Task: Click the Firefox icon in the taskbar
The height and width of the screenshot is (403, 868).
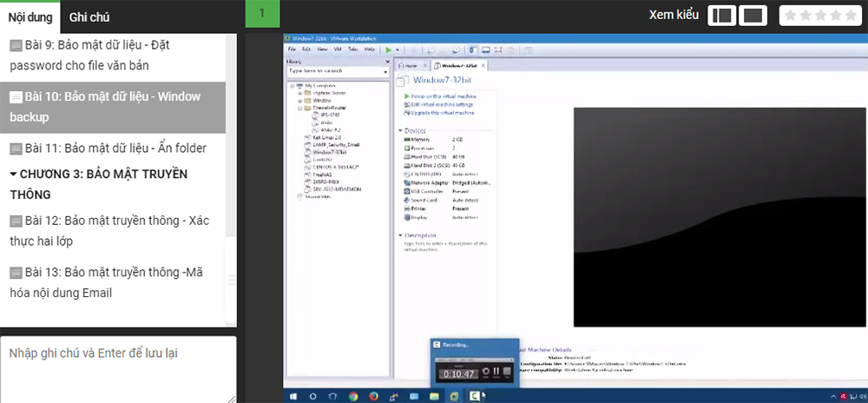Action: click(374, 396)
